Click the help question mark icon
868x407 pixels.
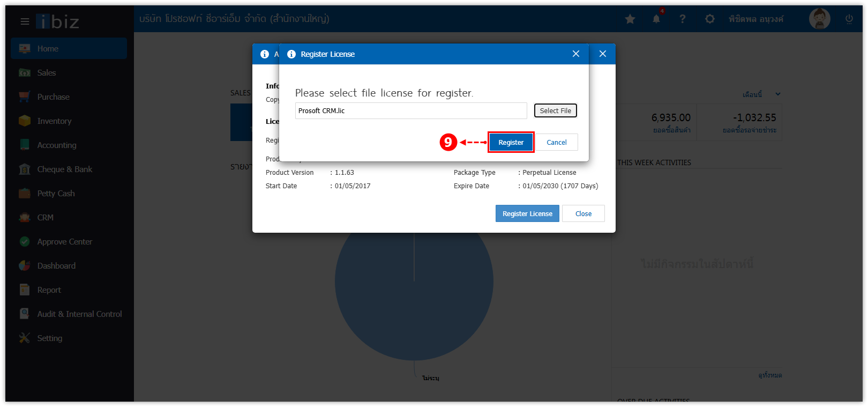pyautogui.click(x=683, y=19)
